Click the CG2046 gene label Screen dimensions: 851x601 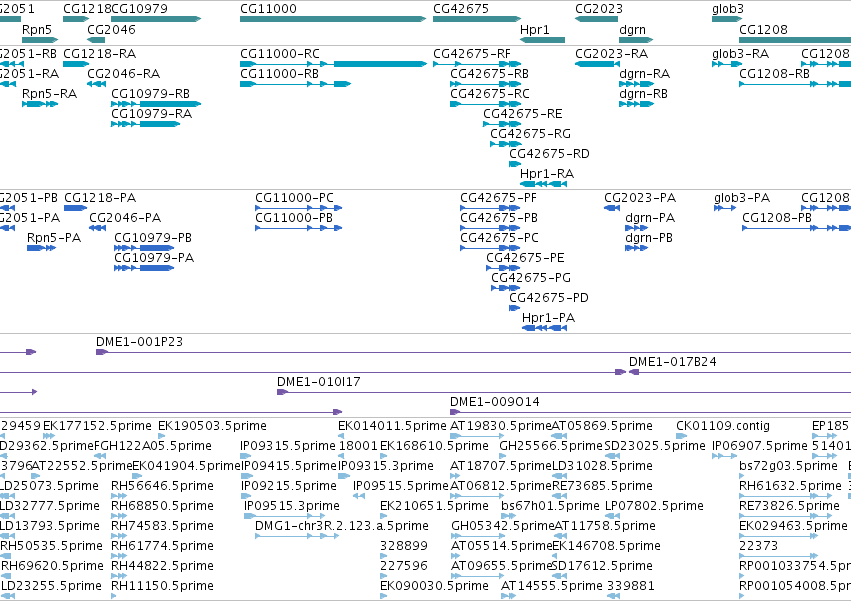pos(111,29)
